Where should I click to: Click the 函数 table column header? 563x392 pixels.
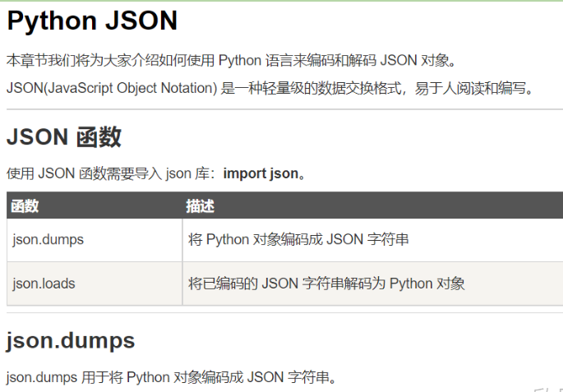pos(25,206)
